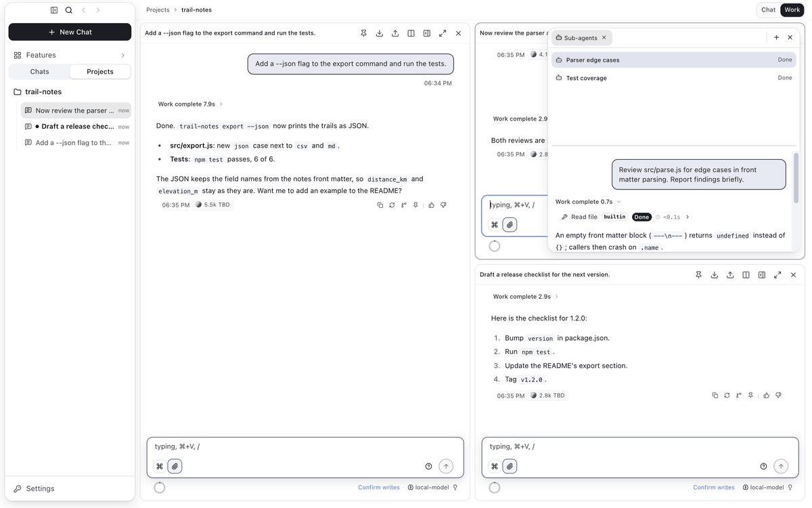
Task: Switch to Chat mode
Action: 768,10
